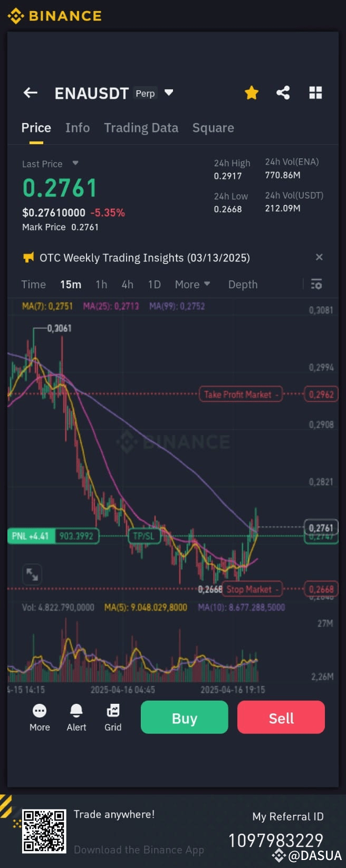Image resolution: width=346 pixels, height=868 pixels.
Task: Select the 15m interval
Action: [x=70, y=285]
